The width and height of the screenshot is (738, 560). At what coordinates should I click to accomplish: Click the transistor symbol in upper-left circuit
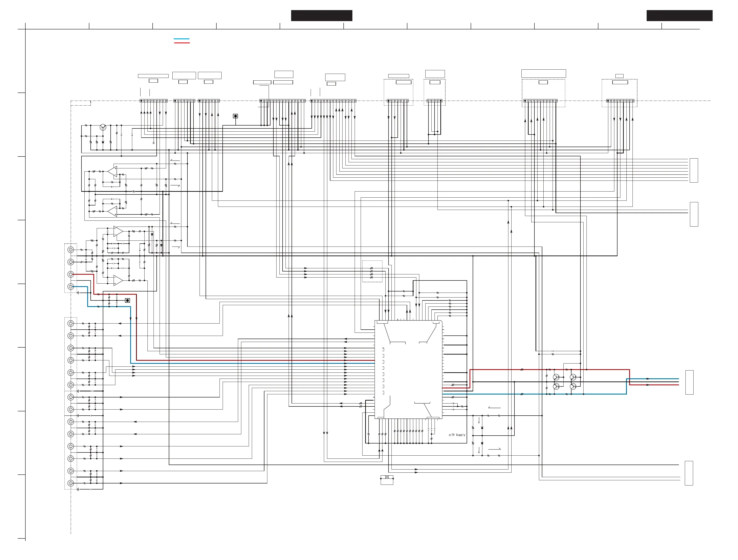tap(103, 128)
